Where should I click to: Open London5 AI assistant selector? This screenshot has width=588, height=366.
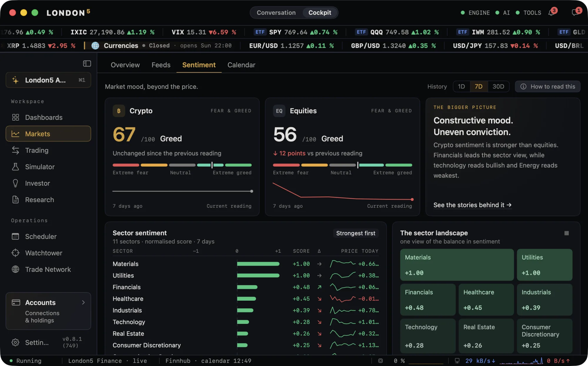[48, 80]
